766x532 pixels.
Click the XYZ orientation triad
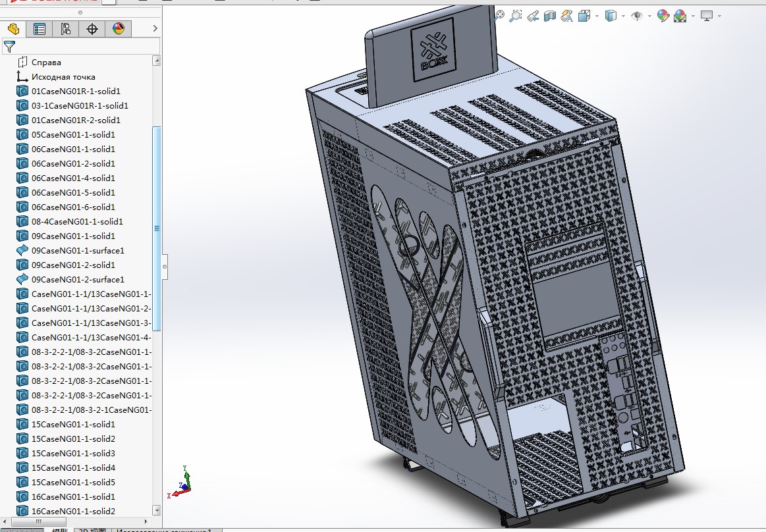click(x=179, y=482)
